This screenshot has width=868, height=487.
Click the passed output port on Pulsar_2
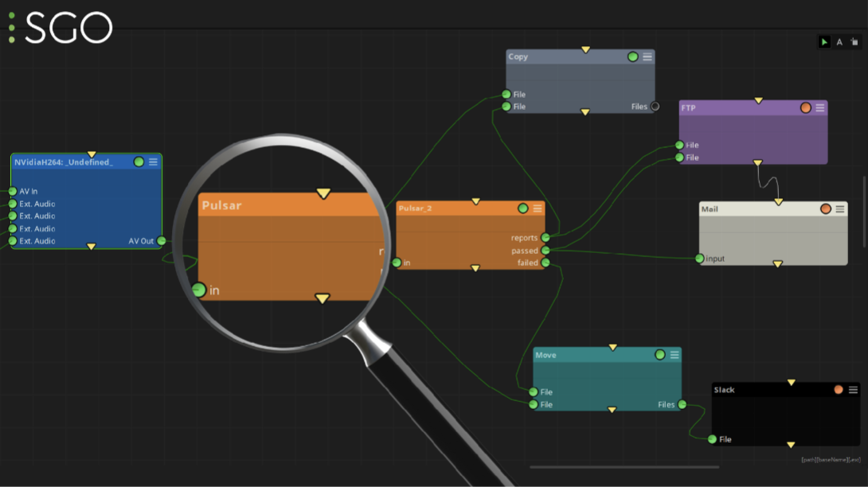click(x=545, y=250)
